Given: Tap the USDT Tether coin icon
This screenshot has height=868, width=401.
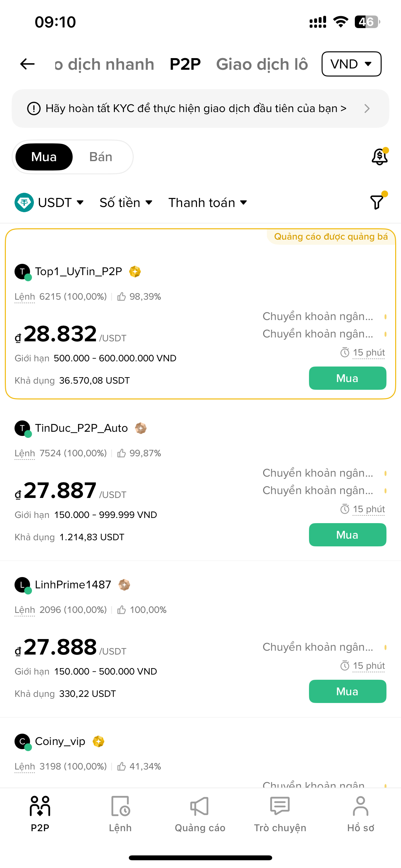Looking at the screenshot, I should coord(24,202).
